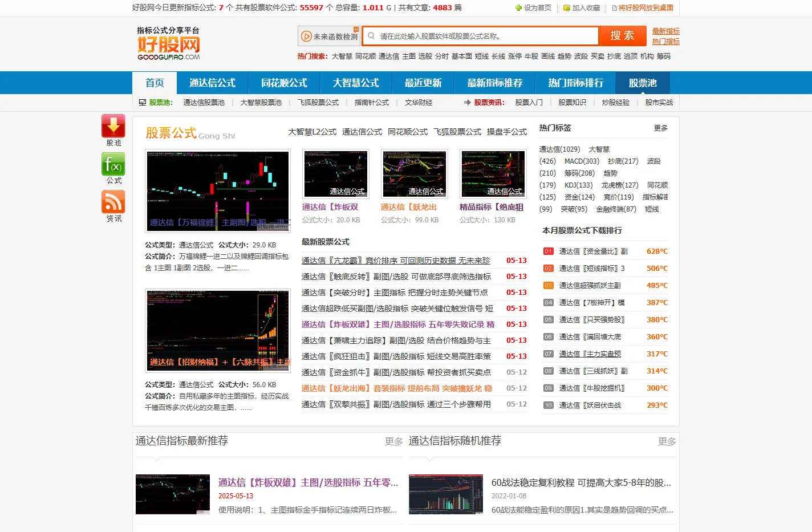Open 大智慧L2公式 category link
812x532 pixels.
(312, 132)
